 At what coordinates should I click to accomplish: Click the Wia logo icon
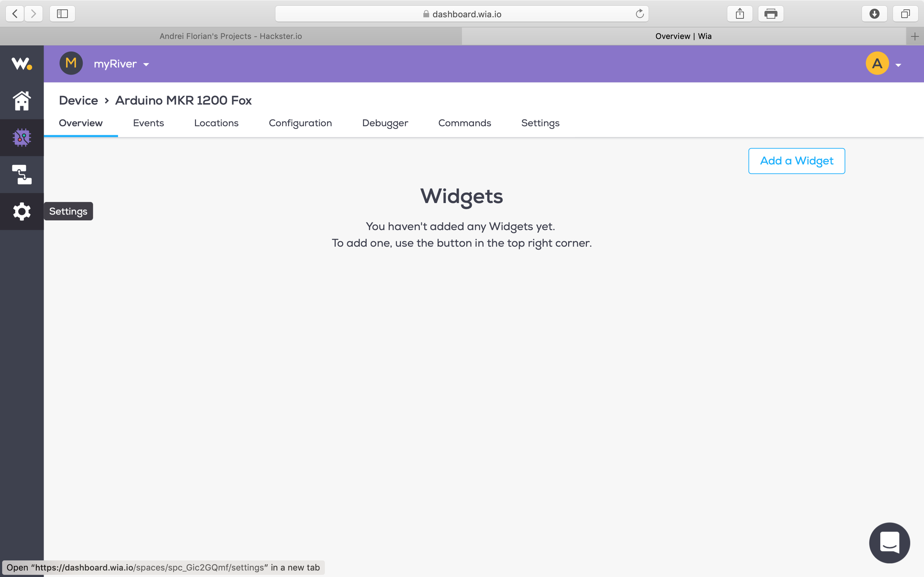21,64
